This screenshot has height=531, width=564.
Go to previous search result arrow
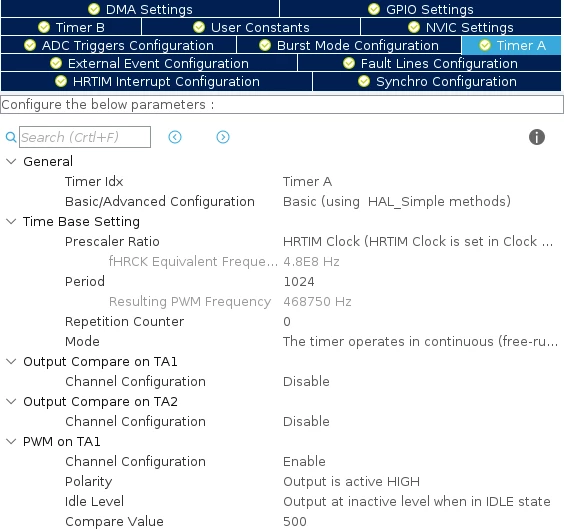point(175,137)
